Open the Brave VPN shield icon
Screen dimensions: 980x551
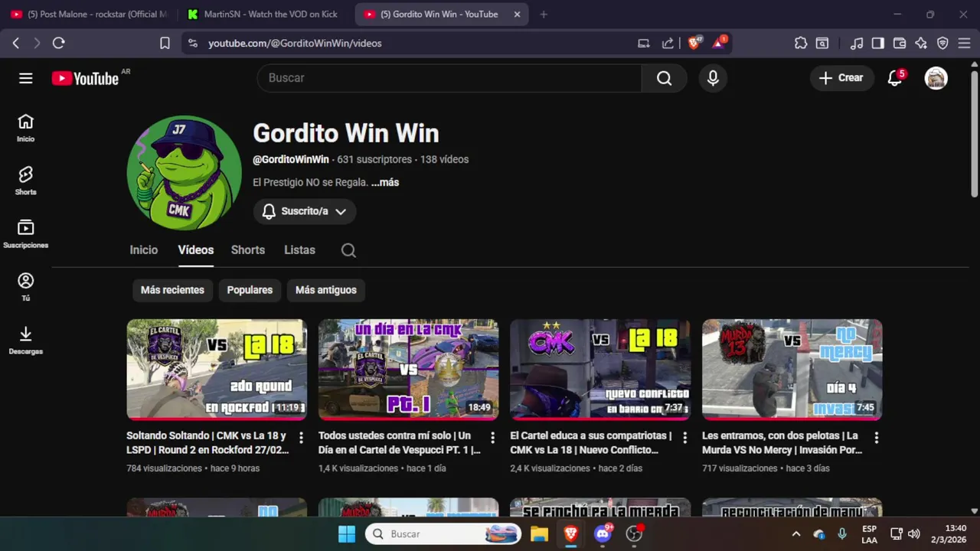[x=942, y=43]
